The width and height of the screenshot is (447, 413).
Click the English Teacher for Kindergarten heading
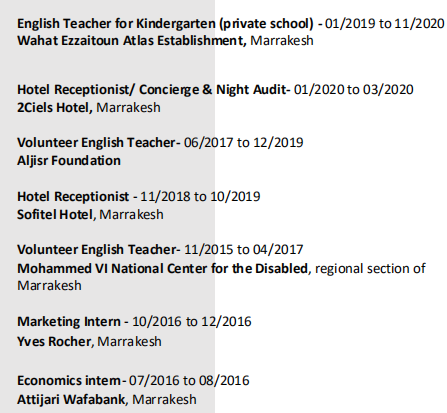point(165,24)
